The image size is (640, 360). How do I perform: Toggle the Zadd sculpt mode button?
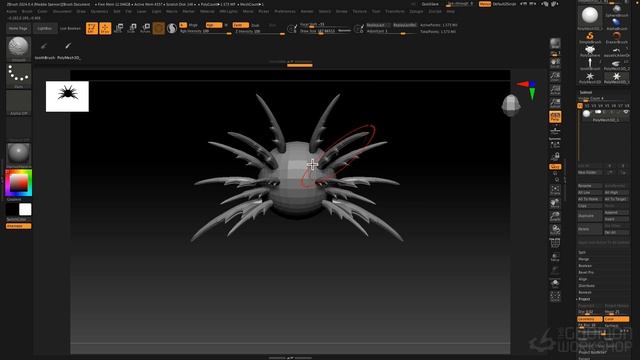click(x=240, y=25)
